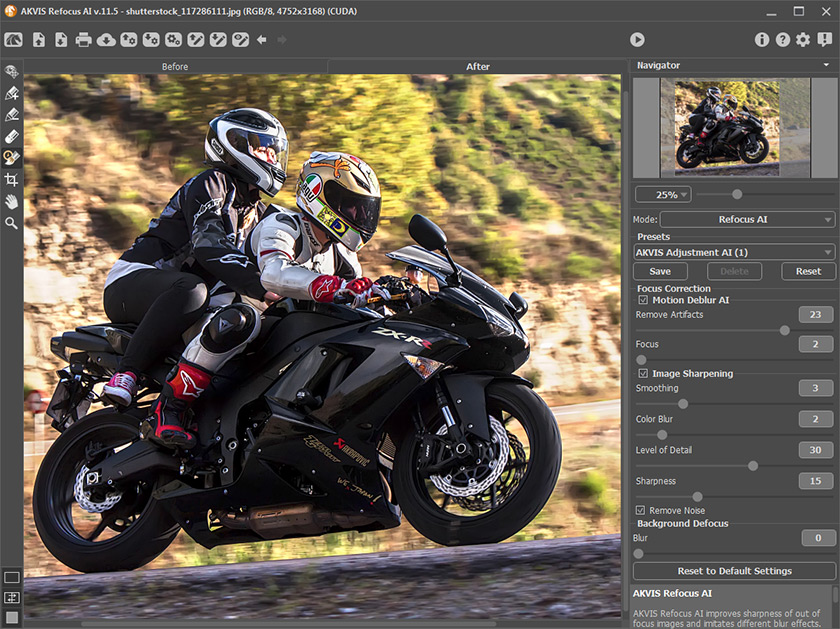840x629 pixels.
Task: Toggle the Image Sharpening checkbox
Action: [x=643, y=373]
